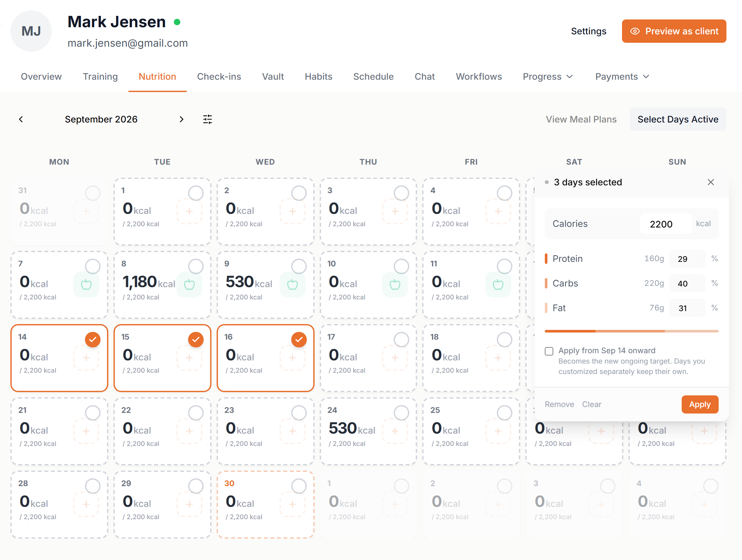Click the 1,180 kcal value on day 8
The width and height of the screenshot is (742, 560).
point(149,282)
